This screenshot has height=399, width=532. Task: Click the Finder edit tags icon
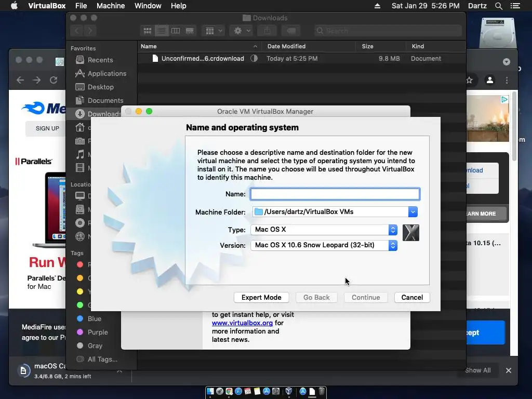pyautogui.click(x=291, y=31)
